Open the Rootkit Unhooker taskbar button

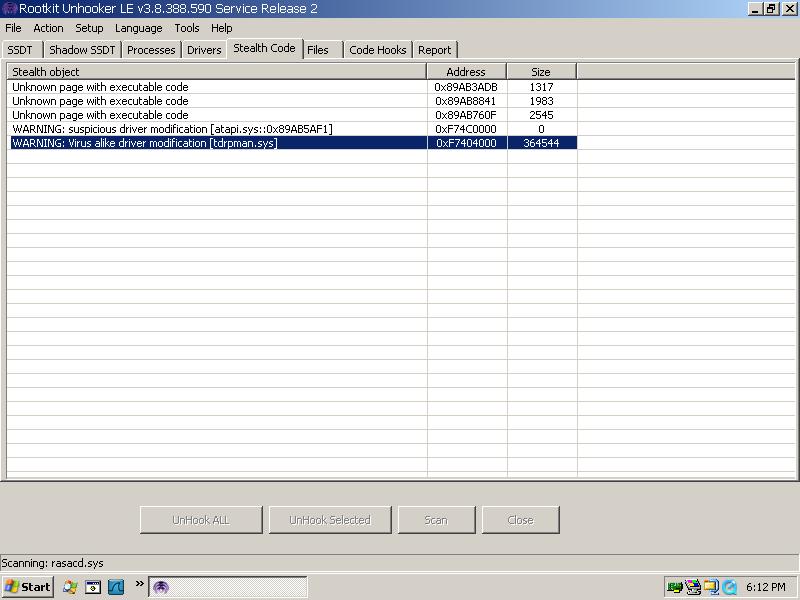227,587
